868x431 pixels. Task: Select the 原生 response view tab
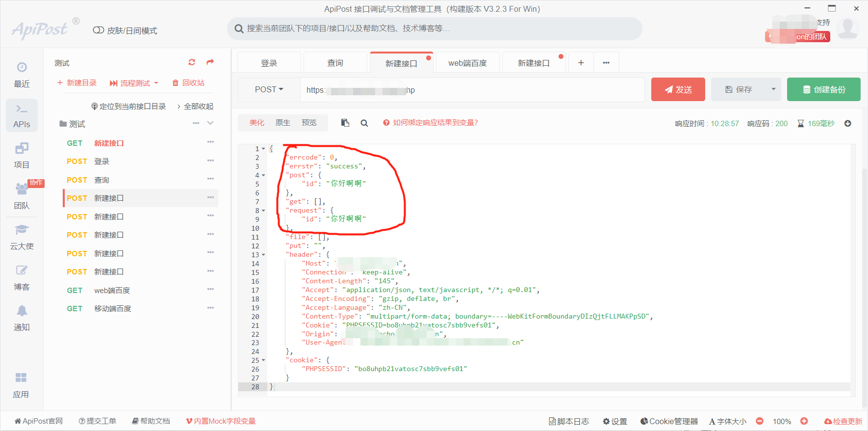(283, 123)
